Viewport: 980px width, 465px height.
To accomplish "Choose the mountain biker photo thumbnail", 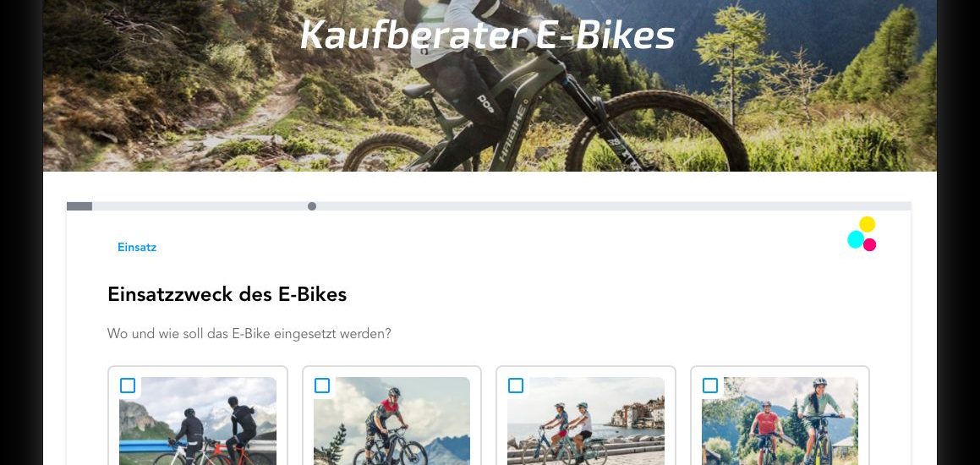I will coord(391,421).
